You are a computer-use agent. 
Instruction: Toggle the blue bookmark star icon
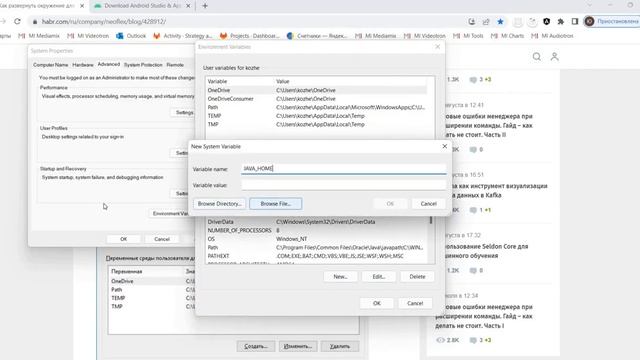coord(500,21)
